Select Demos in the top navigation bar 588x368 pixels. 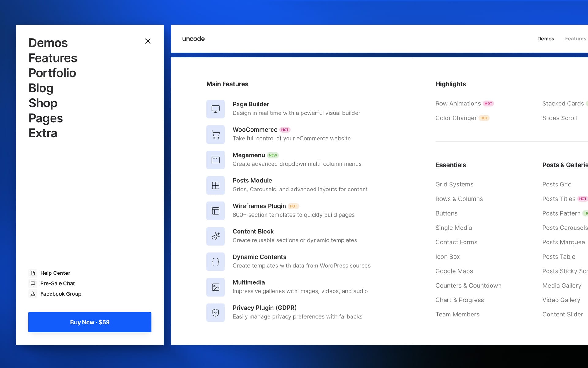[546, 39]
